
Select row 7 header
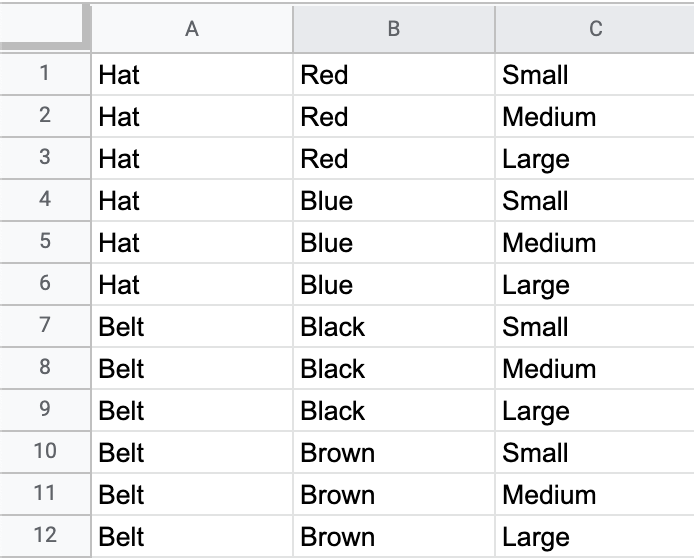click(45, 326)
